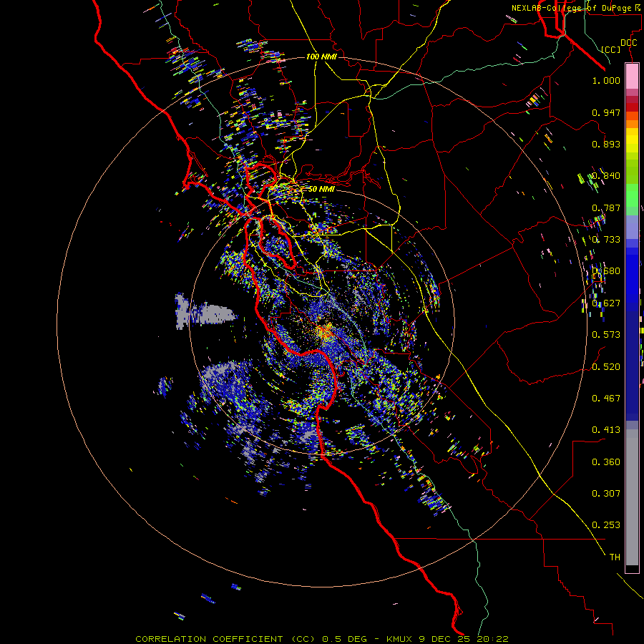Click the 0.253 legend value
The height and width of the screenshot is (644, 644).
click(606, 525)
